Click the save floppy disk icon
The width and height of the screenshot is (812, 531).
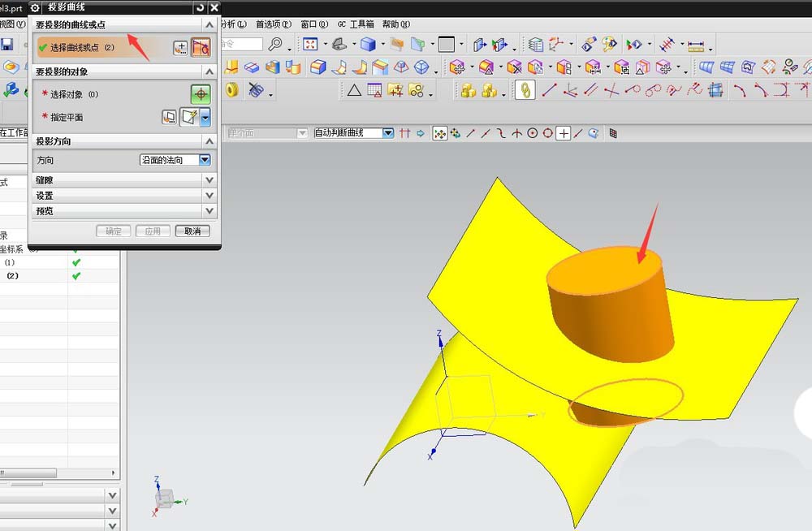(6, 45)
